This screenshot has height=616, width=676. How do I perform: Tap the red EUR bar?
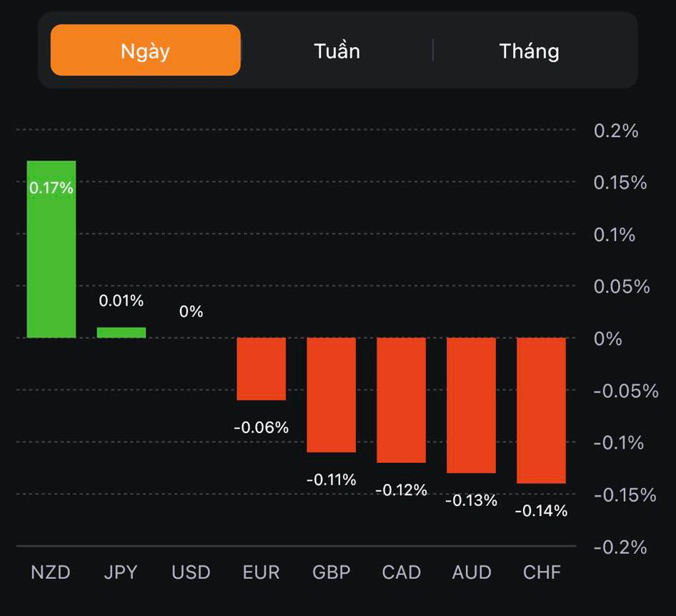pyautogui.click(x=262, y=369)
